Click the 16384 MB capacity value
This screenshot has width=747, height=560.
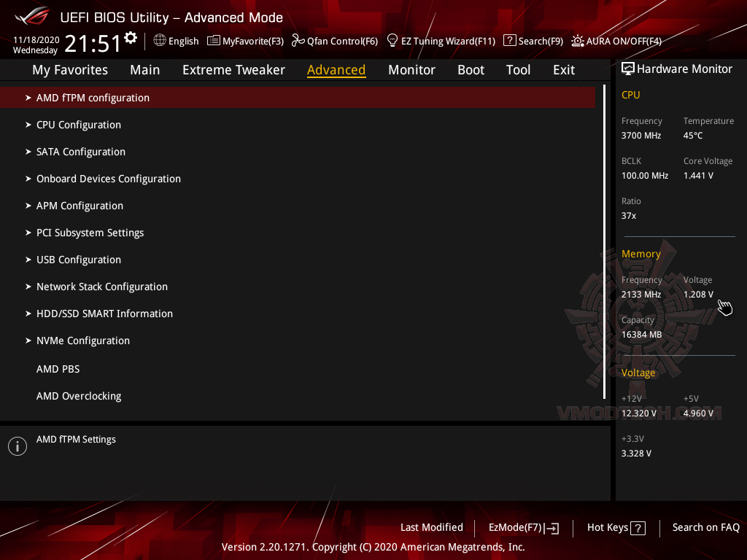641,334
